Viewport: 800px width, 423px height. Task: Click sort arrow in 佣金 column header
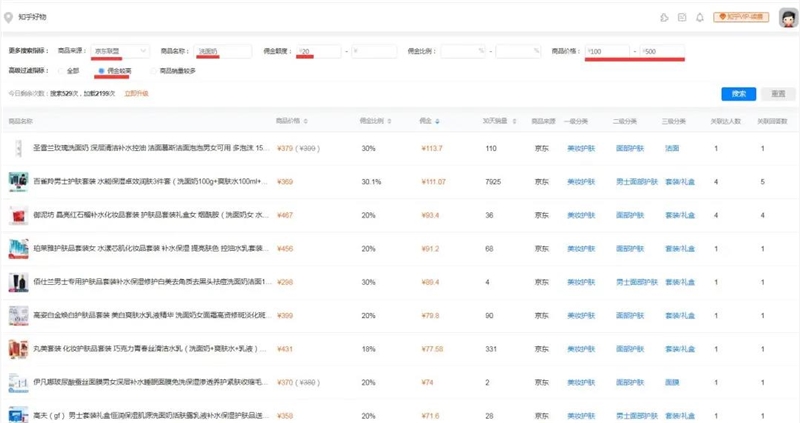[436, 121]
